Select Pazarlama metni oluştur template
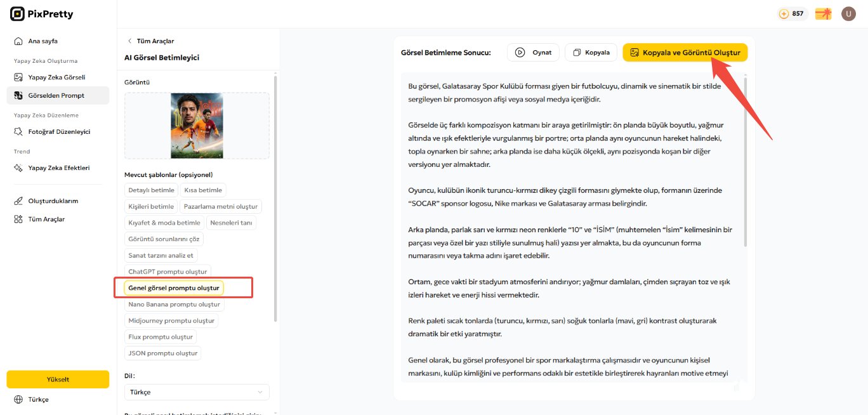The image size is (868, 415). pyautogui.click(x=221, y=207)
